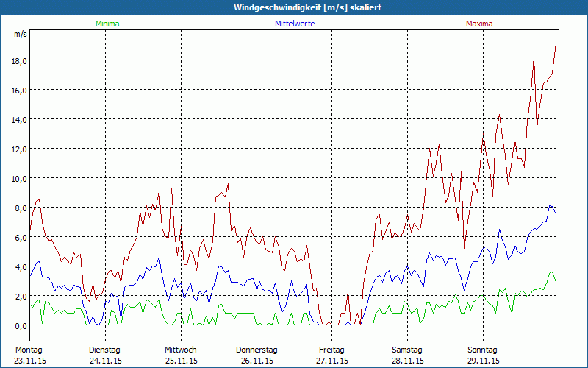Select the Donnerstag day label
588x368 pixels.
tap(256, 350)
